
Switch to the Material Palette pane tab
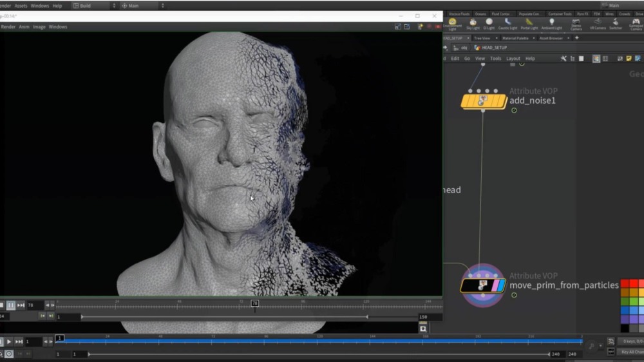(x=515, y=38)
